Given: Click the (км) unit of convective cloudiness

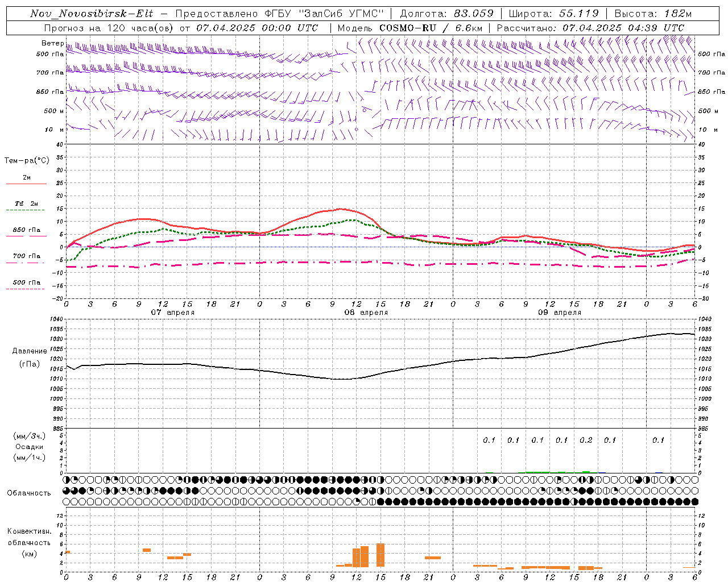Looking at the screenshot, I should tap(29, 554).
